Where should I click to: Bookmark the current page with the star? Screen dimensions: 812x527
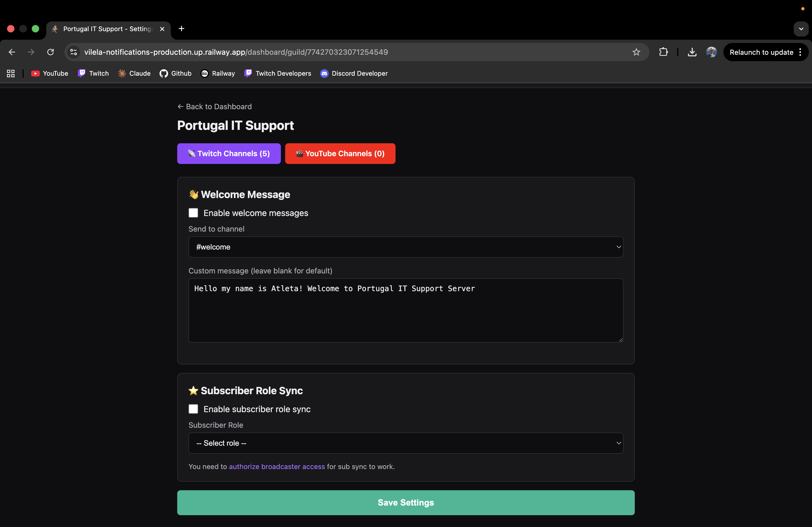pos(636,52)
